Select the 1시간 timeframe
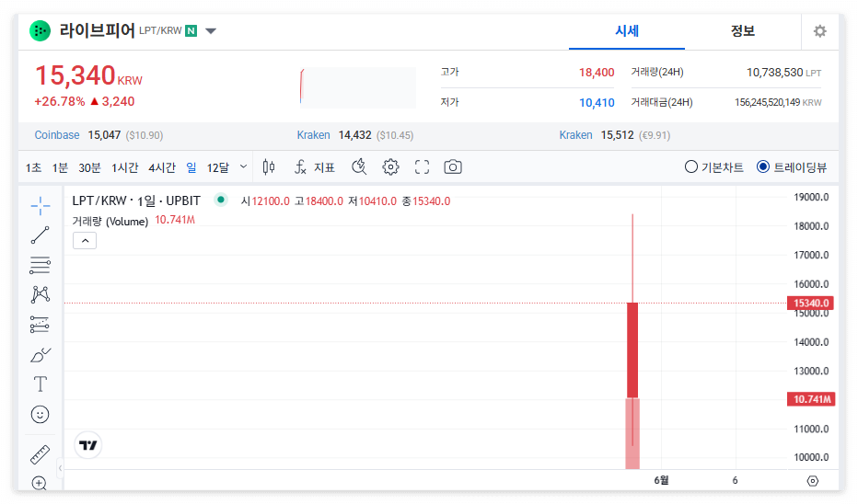858x504 pixels. point(125,167)
